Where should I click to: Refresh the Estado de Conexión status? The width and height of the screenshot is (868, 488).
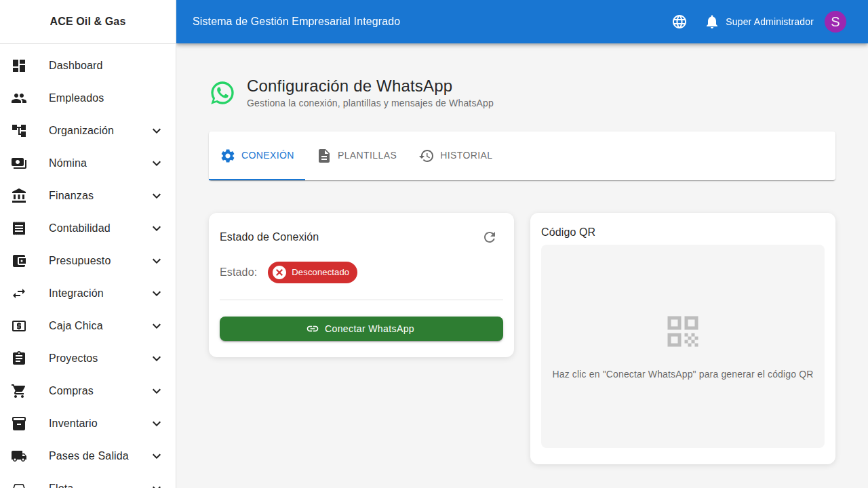489,237
